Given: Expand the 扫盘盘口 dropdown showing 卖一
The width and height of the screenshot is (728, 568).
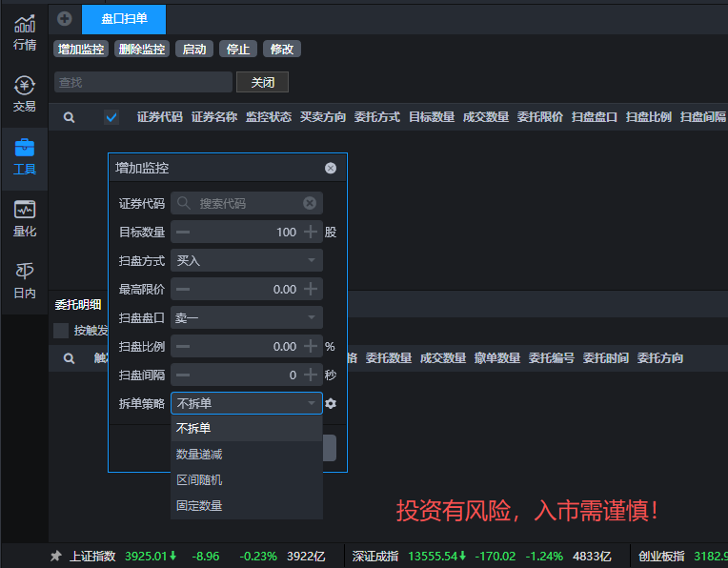Looking at the screenshot, I should 247,317.
